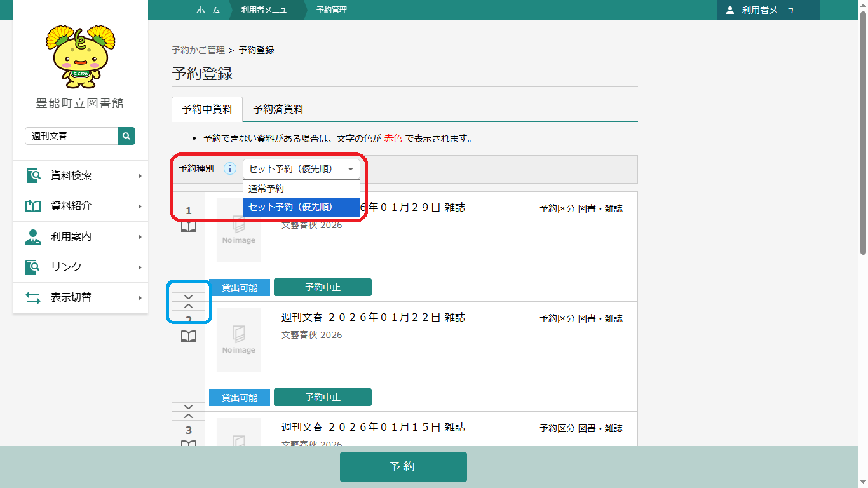Click 予約区分 図書・雑誌 on the 01月15日 row
This screenshot has width=868, height=488.
[x=581, y=428]
